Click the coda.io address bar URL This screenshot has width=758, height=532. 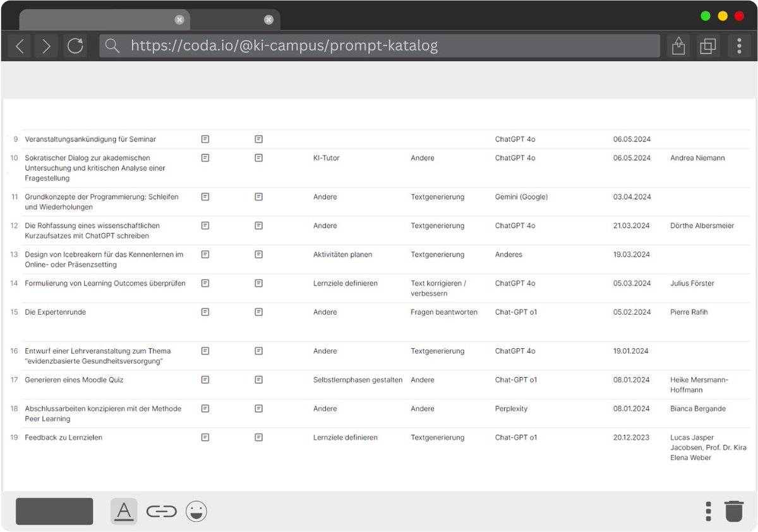pyautogui.click(x=284, y=45)
